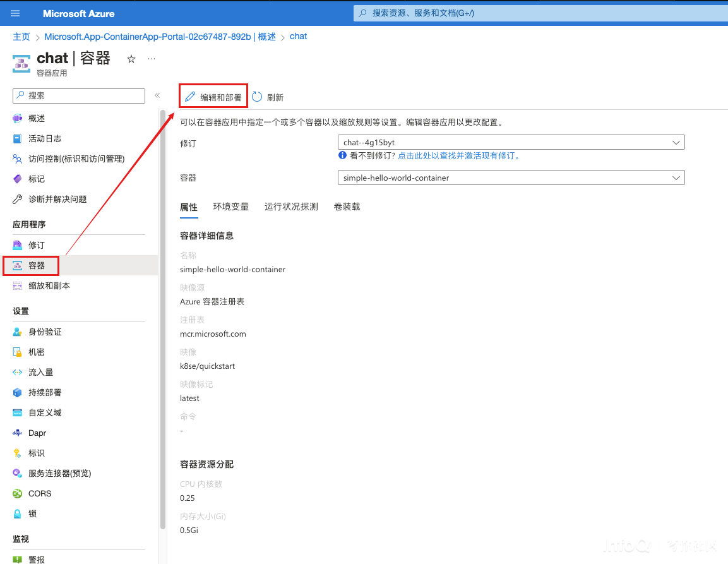The image size is (728, 564).
Task: Open the 容器 container dropdown
Action: tap(511, 177)
